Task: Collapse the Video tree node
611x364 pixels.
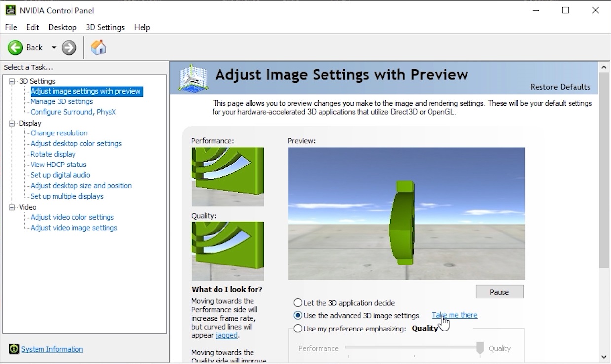Action: [x=12, y=207]
